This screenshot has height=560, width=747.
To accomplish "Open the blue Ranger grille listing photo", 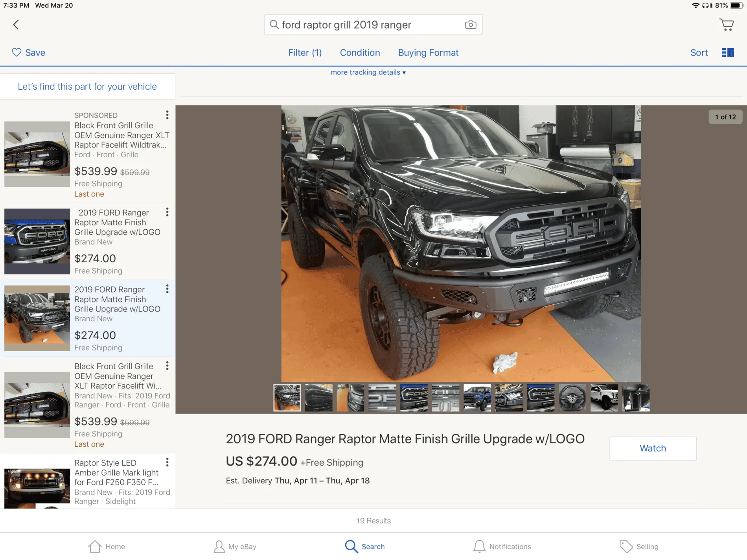I will click(x=37, y=241).
